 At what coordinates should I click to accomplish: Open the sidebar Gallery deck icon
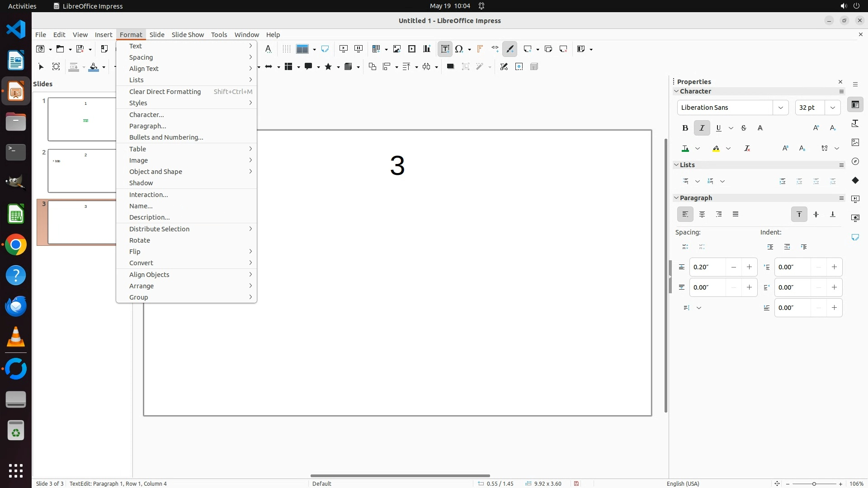(855, 142)
